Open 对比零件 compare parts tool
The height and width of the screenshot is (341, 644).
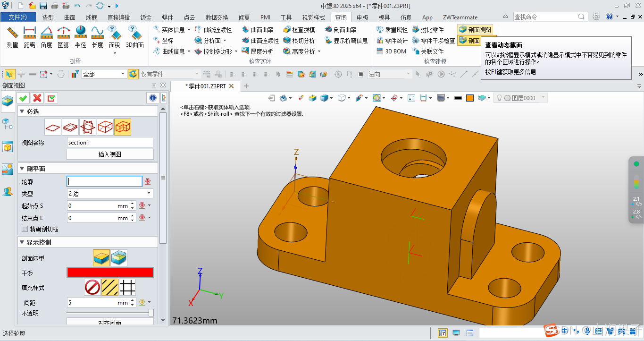tap(428, 30)
